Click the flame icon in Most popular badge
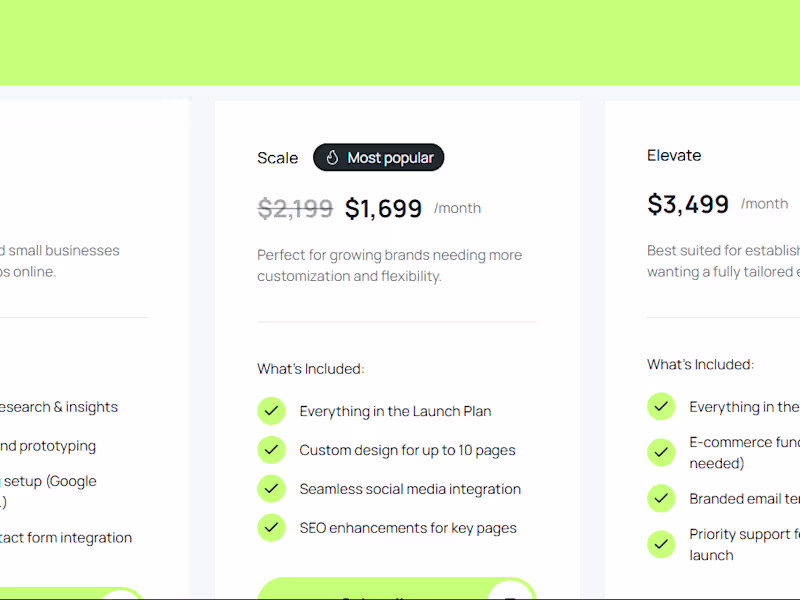The image size is (800, 600). click(x=333, y=158)
